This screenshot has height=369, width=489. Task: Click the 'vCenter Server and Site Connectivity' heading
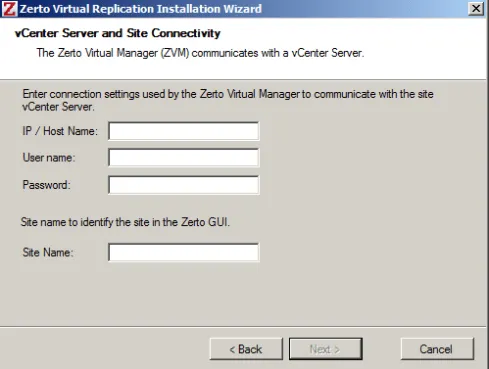click(118, 33)
